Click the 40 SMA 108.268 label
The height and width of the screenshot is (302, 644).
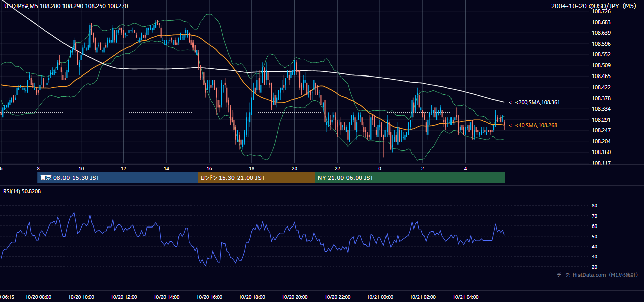(533, 125)
